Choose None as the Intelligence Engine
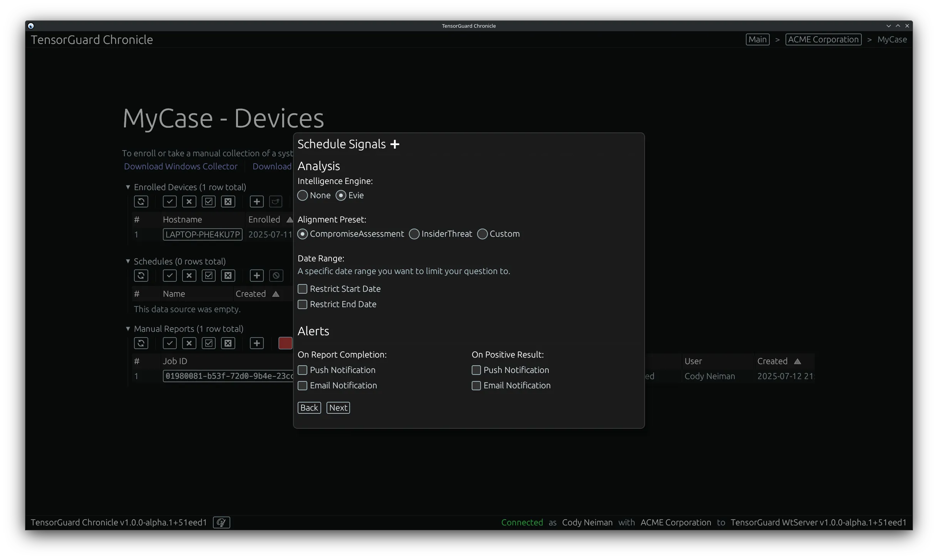Screen dimensions: 938x560 point(302,196)
